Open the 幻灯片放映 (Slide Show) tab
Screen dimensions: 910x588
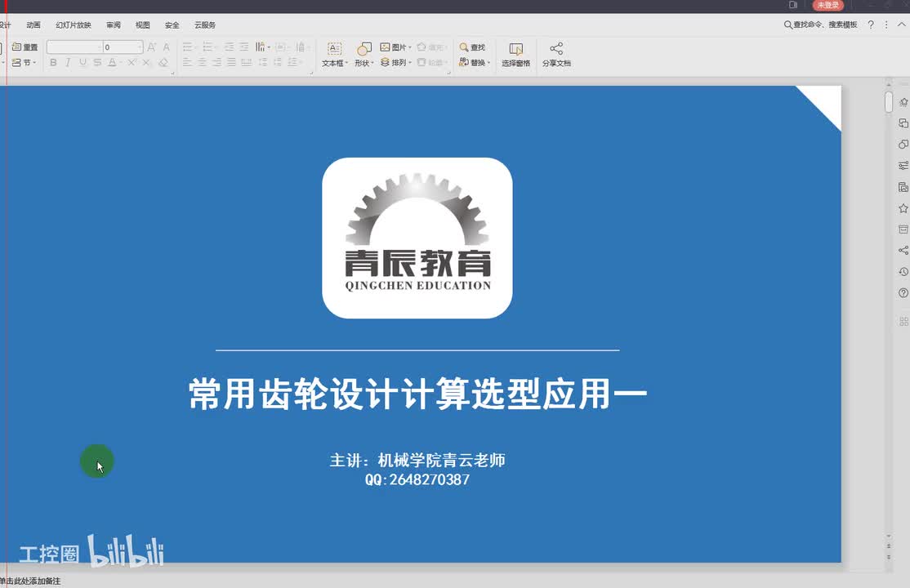point(74,25)
